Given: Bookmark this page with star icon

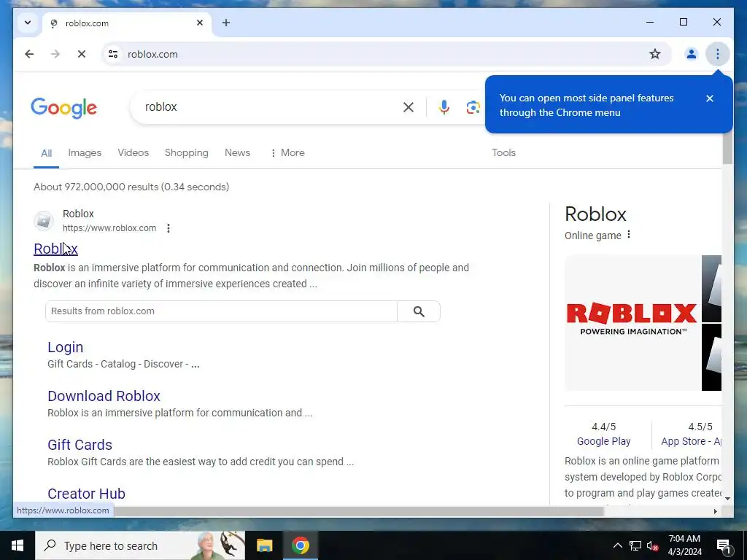Looking at the screenshot, I should (x=655, y=54).
